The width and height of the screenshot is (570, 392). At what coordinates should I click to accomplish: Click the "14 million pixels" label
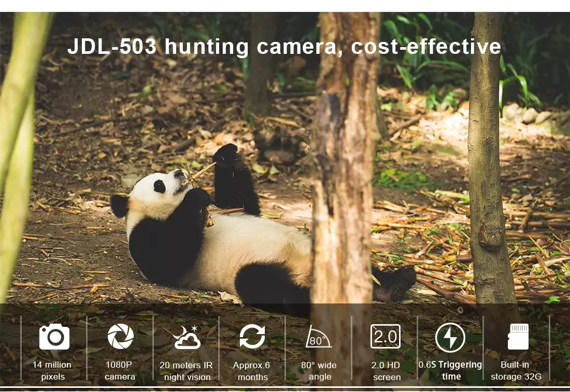[x=52, y=371]
